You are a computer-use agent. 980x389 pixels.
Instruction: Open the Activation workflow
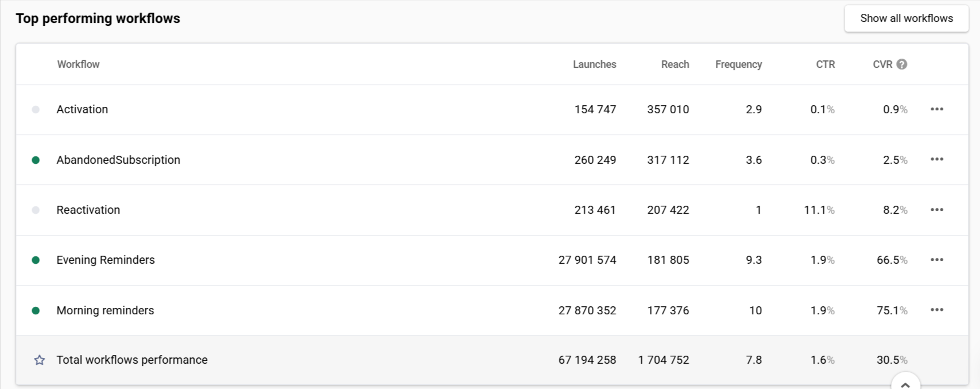[x=82, y=109]
